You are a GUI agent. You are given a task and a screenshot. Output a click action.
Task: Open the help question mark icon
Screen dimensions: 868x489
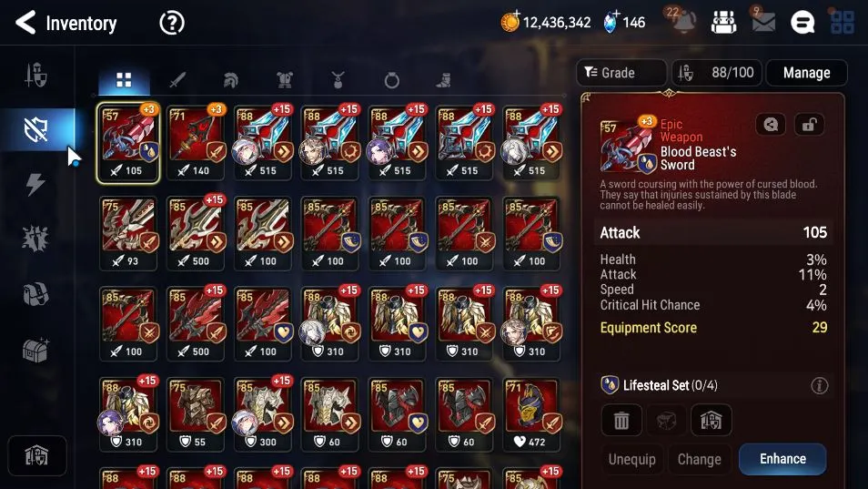point(172,24)
